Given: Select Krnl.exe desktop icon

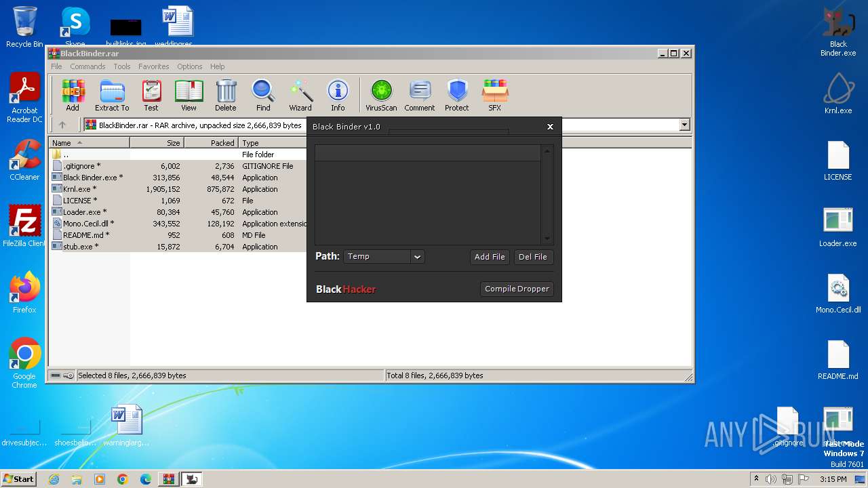Looking at the screenshot, I should point(838,94).
